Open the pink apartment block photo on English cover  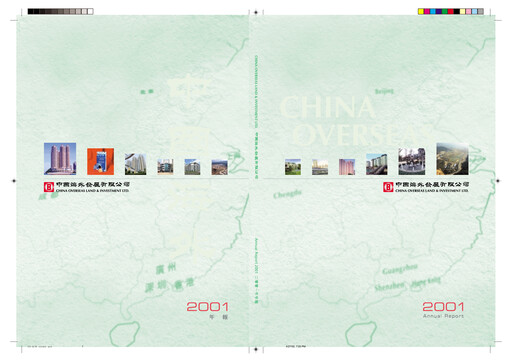tap(347, 167)
